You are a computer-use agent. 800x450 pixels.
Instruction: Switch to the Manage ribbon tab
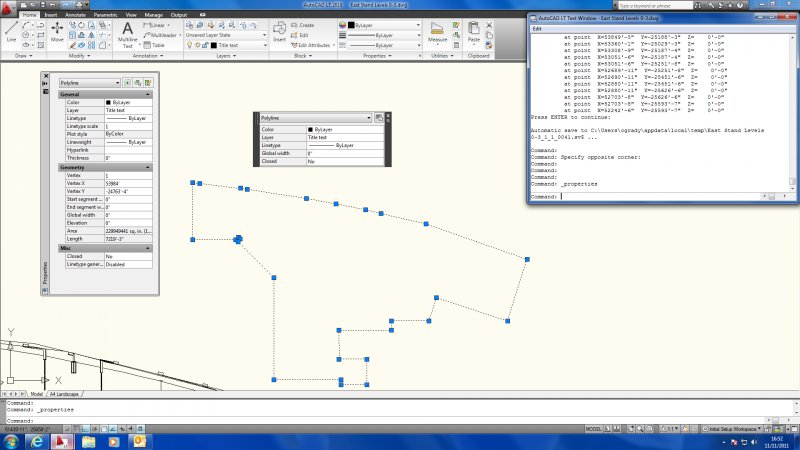click(153, 15)
